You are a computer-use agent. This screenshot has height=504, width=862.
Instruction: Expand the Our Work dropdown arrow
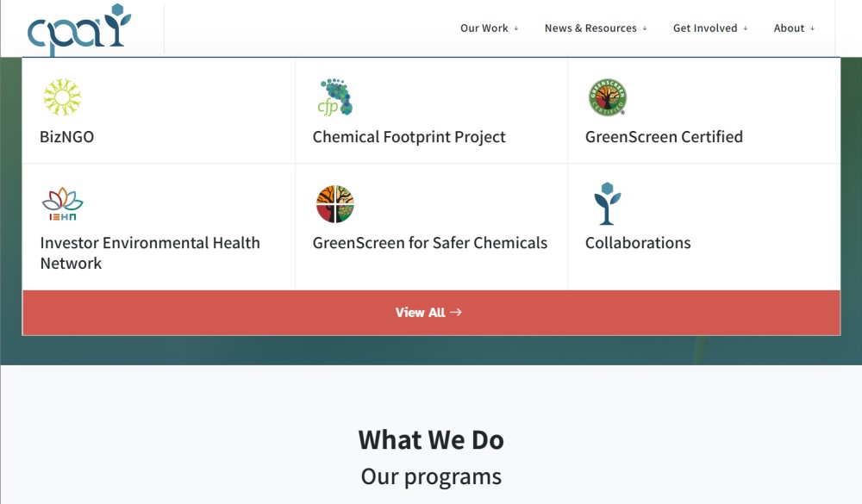516,28
